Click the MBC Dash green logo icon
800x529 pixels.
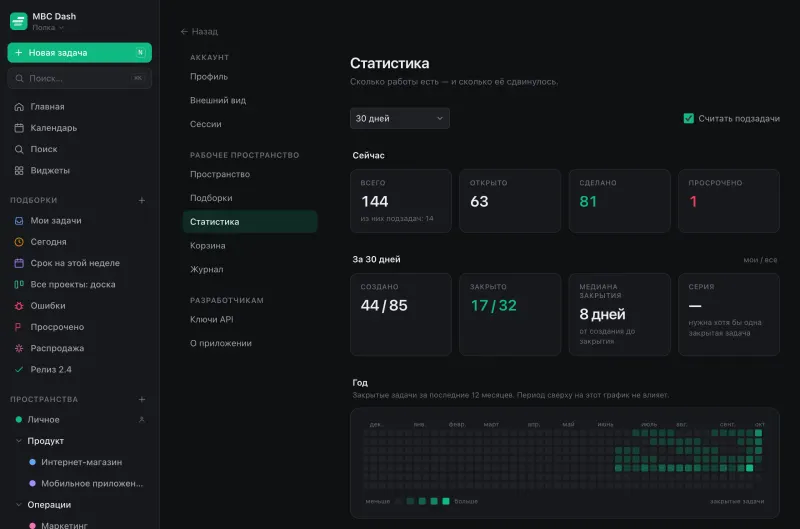pos(18,21)
